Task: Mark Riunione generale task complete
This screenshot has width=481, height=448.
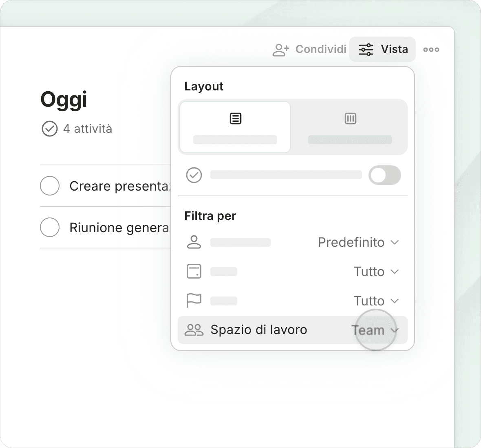Action: (50, 227)
